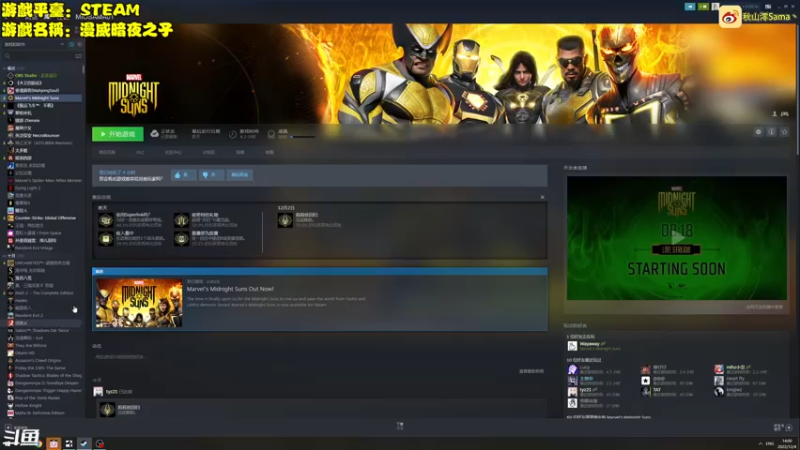
Task: Open the achievements trophy icon
Action: click(271, 134)
